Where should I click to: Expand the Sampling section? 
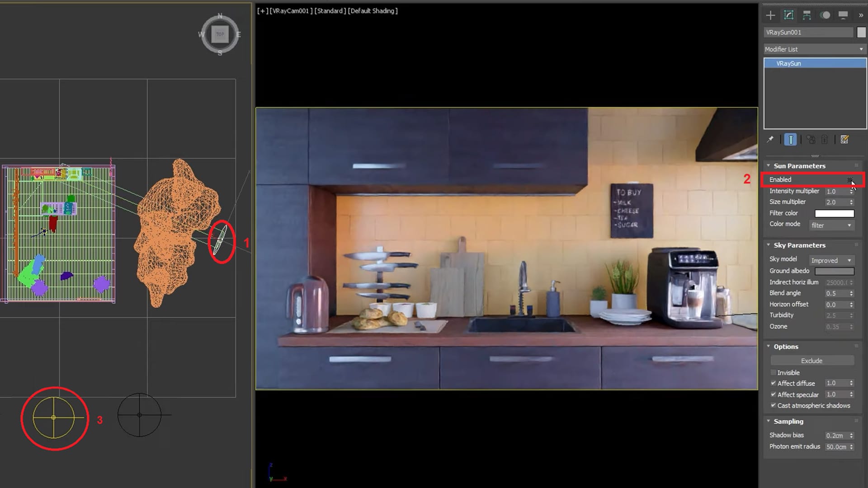788,421
